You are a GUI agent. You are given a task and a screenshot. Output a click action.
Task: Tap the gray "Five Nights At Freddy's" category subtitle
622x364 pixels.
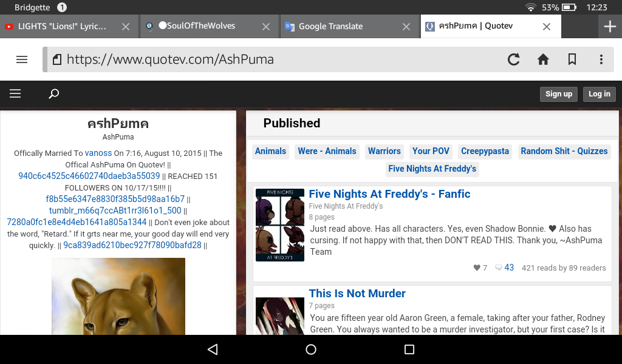click(346, 206)
